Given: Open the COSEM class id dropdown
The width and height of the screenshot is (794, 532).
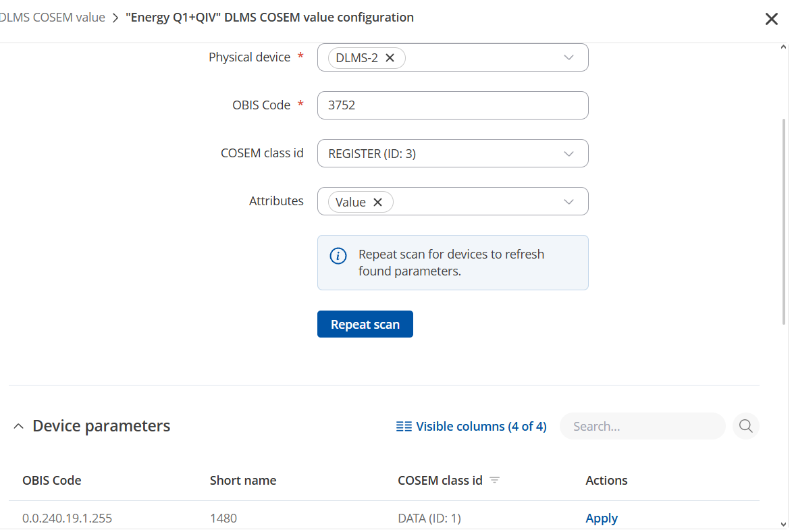Looking at the screenshot, I should click(568, 153).
